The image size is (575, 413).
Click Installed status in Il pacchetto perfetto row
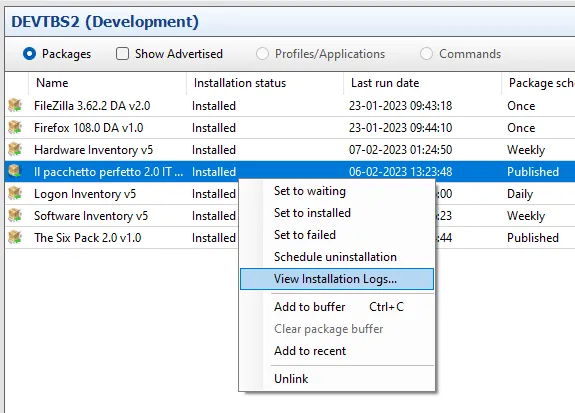pyautogui.click(x=214, y=172)
